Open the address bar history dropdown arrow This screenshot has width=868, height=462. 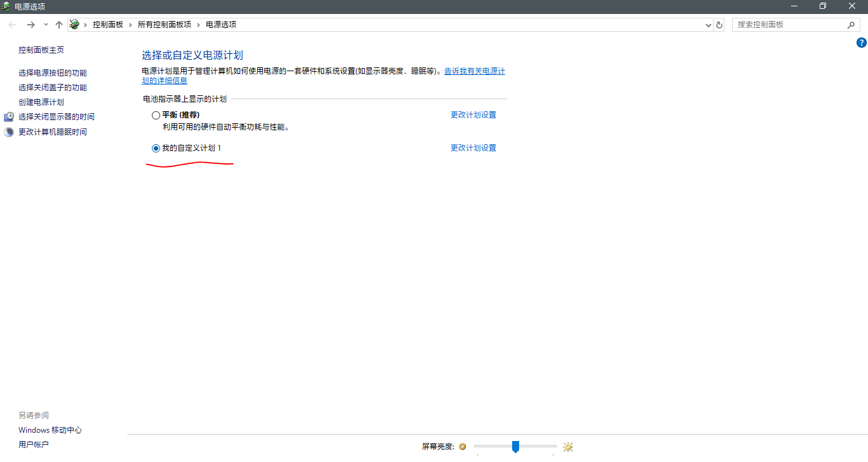708,24
